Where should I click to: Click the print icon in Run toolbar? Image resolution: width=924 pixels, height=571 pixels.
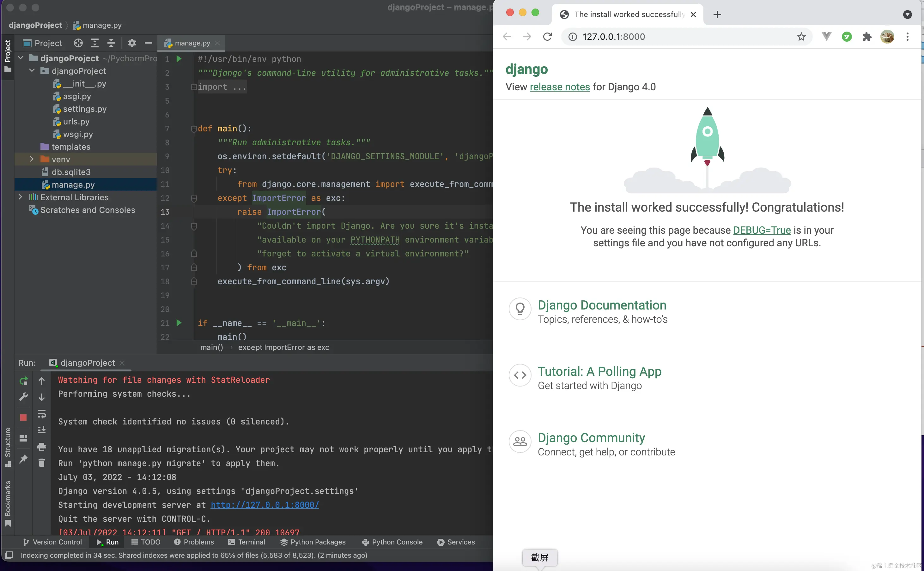click(x=41, y=447)
